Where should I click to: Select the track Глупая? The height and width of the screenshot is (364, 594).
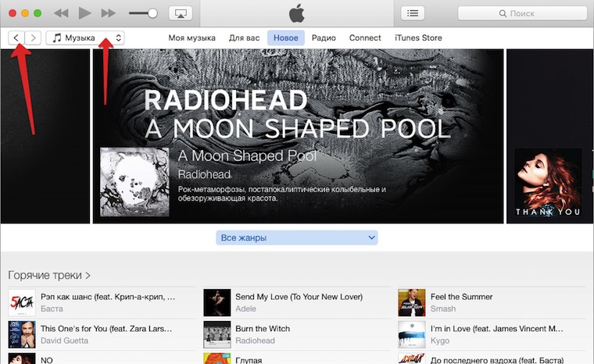249,360
